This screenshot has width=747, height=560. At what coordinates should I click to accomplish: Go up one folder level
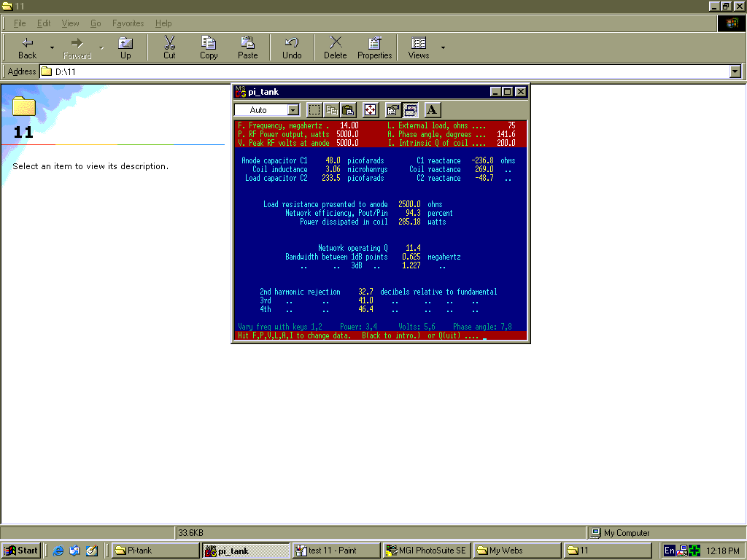(x=125, y=47)
